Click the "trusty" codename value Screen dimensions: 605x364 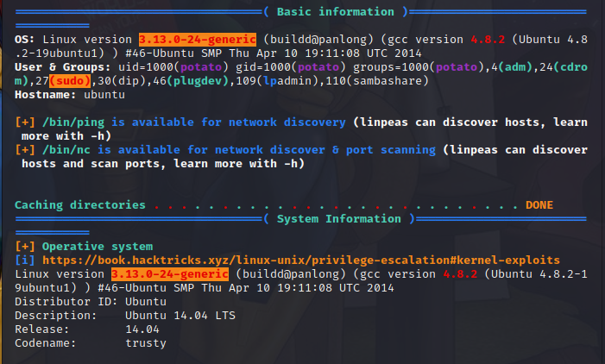(145, 343)
